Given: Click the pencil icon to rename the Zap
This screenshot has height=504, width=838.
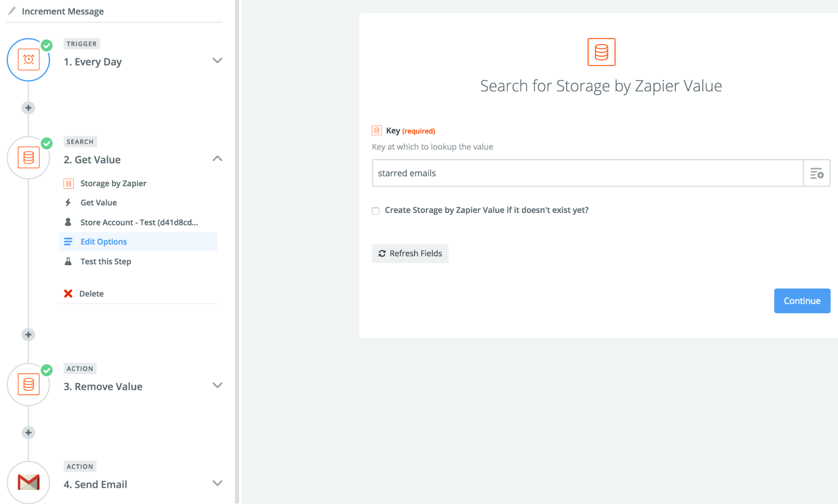Looking at the screenshot, I should tap(12, 11).
